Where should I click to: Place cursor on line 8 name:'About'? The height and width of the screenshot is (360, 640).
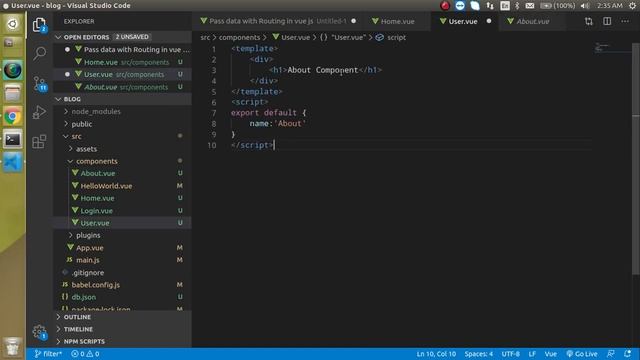point(278,124)
